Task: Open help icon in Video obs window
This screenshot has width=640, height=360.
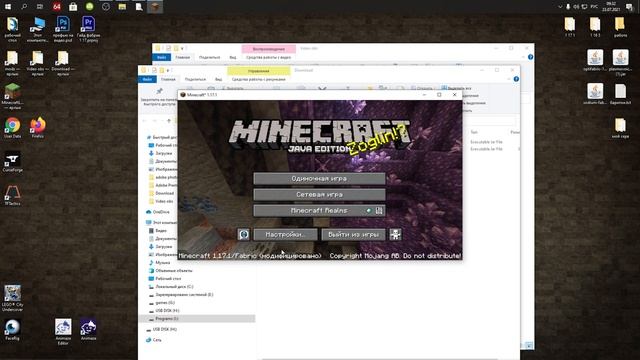Action: [x=530, y=57]
